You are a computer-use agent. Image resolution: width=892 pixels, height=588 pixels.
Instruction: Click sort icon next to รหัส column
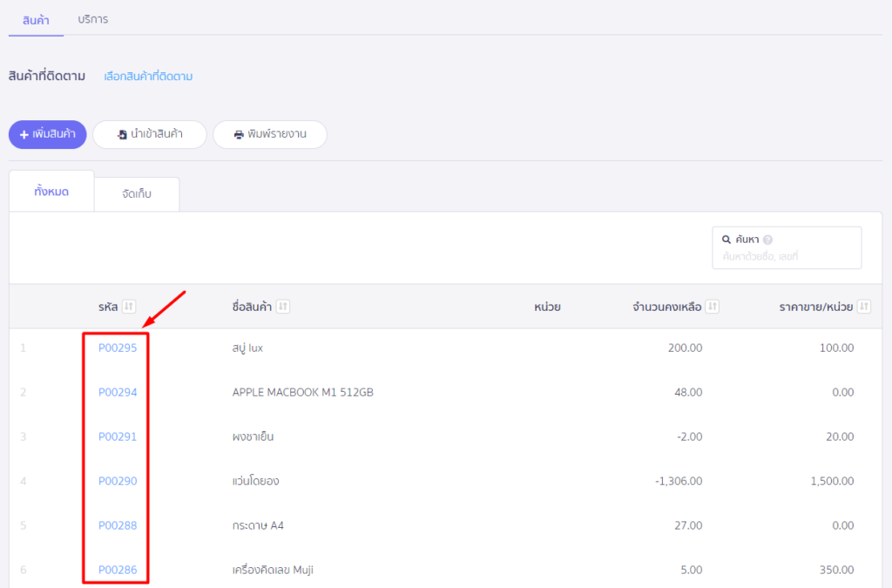[x=129, y=307]
